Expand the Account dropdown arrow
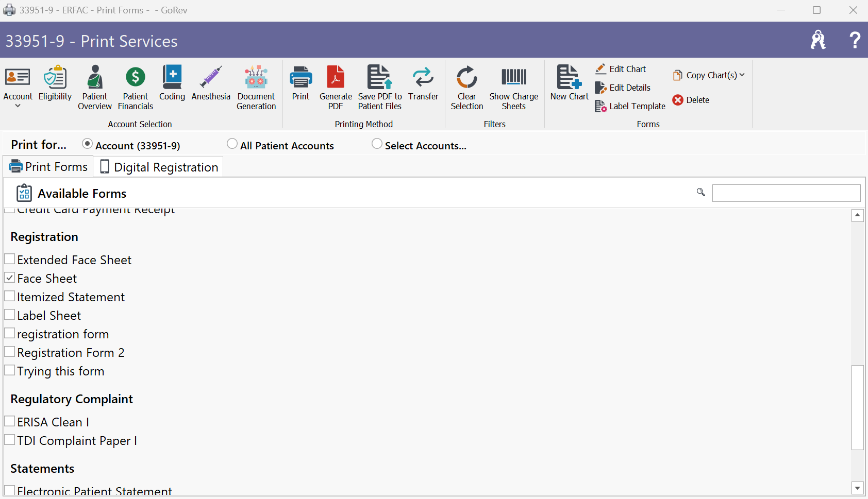Image resolution: width=868 pixels, height=499 pixels. (18, 106)
